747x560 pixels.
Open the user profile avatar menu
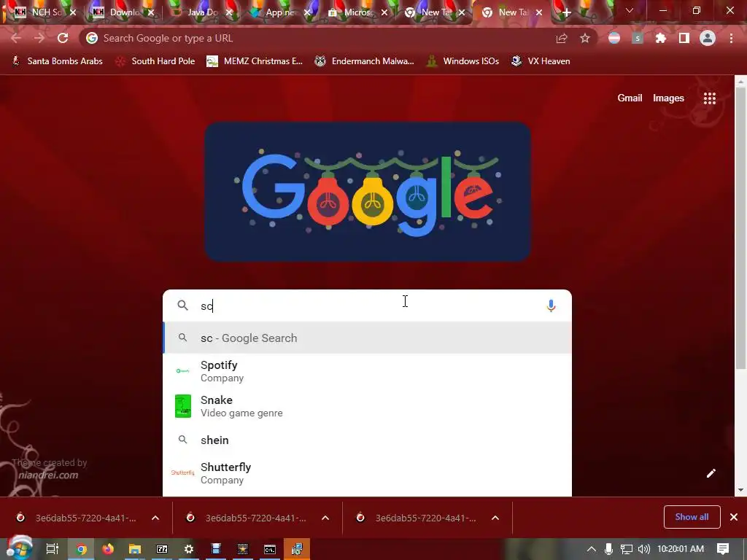point(708,38)
